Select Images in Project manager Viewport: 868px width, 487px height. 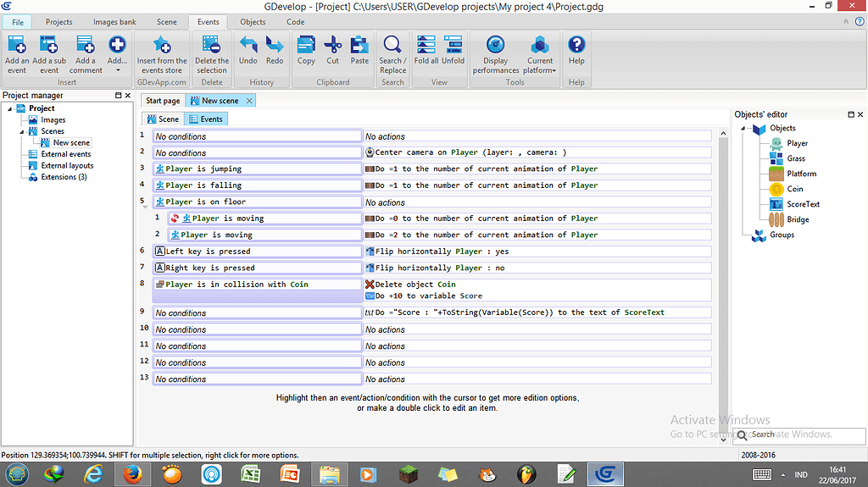[x=53, y=120]
